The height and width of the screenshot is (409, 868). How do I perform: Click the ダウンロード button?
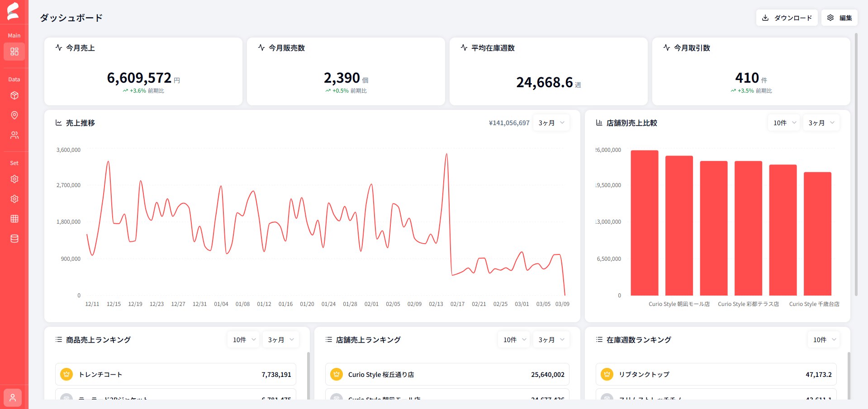point(787,18)
